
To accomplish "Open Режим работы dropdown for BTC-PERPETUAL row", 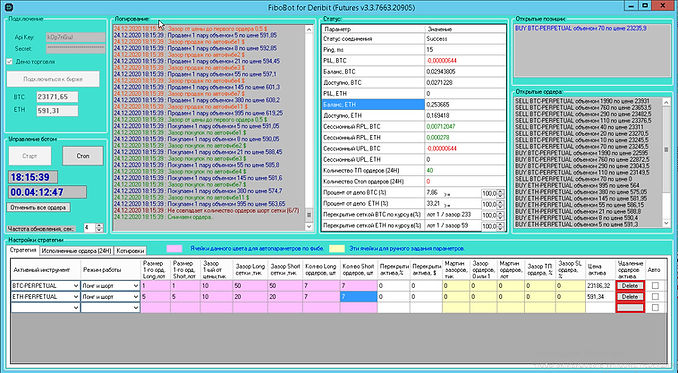I will tap(136, 286).
